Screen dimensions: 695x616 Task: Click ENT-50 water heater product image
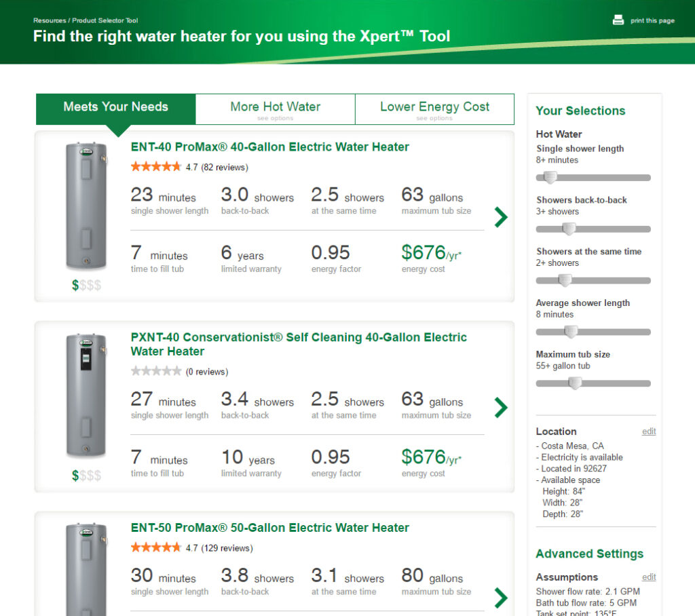click(x=86, y=569)
